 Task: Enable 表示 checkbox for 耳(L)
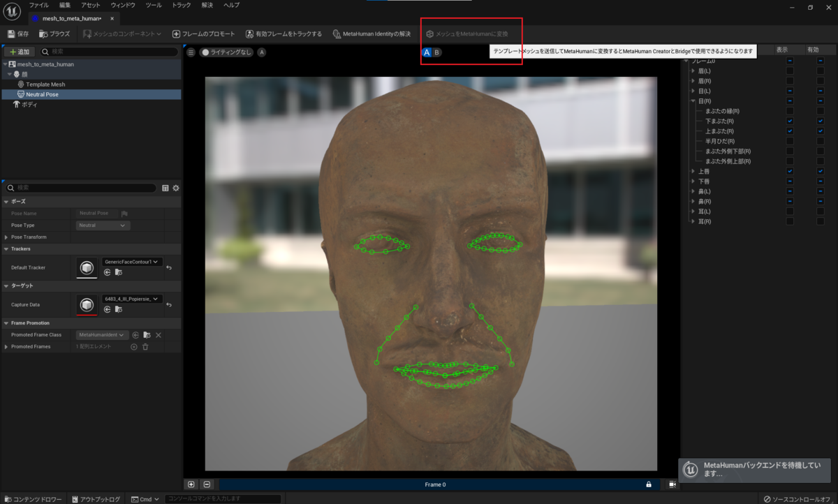click(x=790, y=211)
